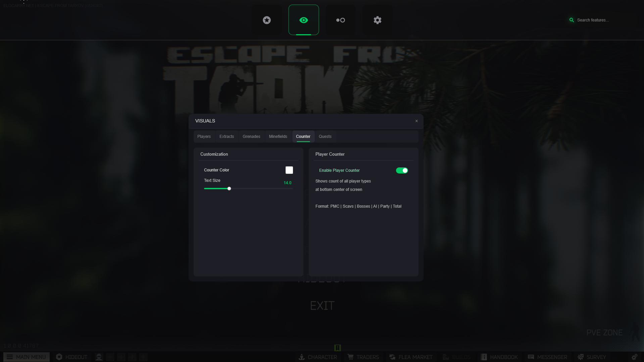The width and height of the screenshot is (644, 362).
Task: Disable the Enable Player Counter toggle
Action: [402, 170]
